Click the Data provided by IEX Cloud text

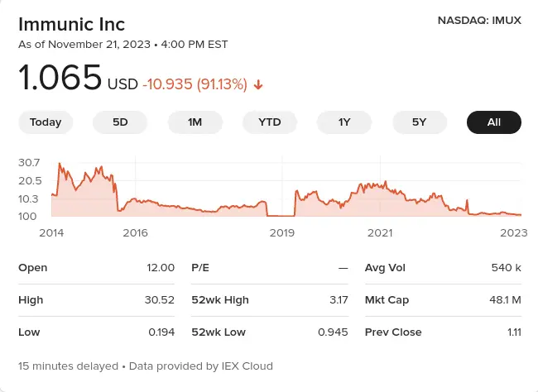[201, 366]
